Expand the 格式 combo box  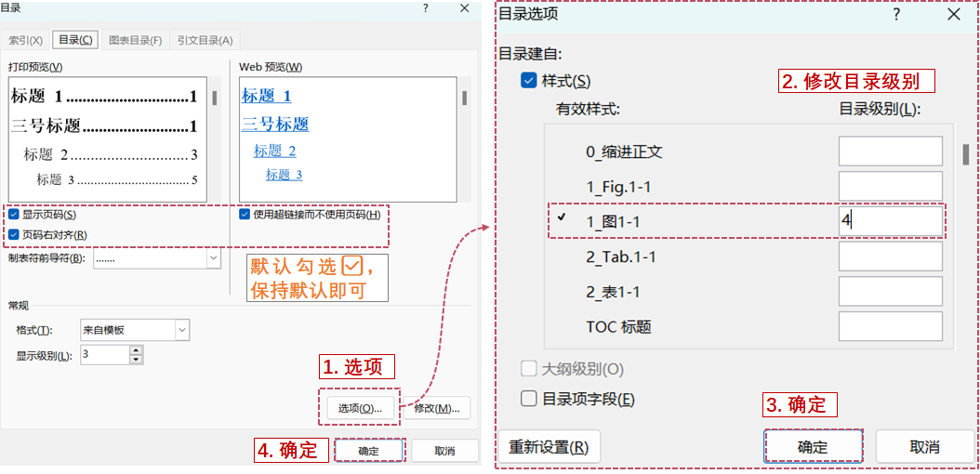(181, 330)
